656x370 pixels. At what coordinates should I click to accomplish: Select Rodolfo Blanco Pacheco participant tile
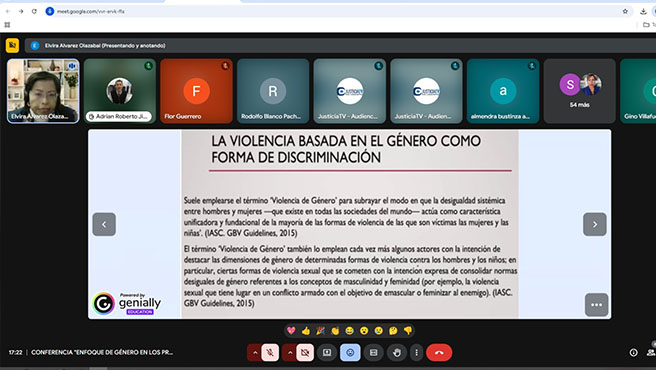pyautogui.click(x=273, y=91)
